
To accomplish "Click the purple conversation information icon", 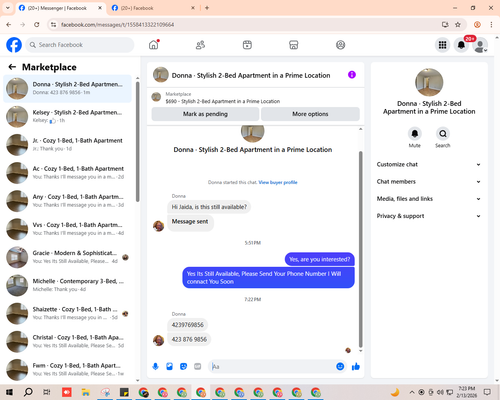I will click(352, 75).
